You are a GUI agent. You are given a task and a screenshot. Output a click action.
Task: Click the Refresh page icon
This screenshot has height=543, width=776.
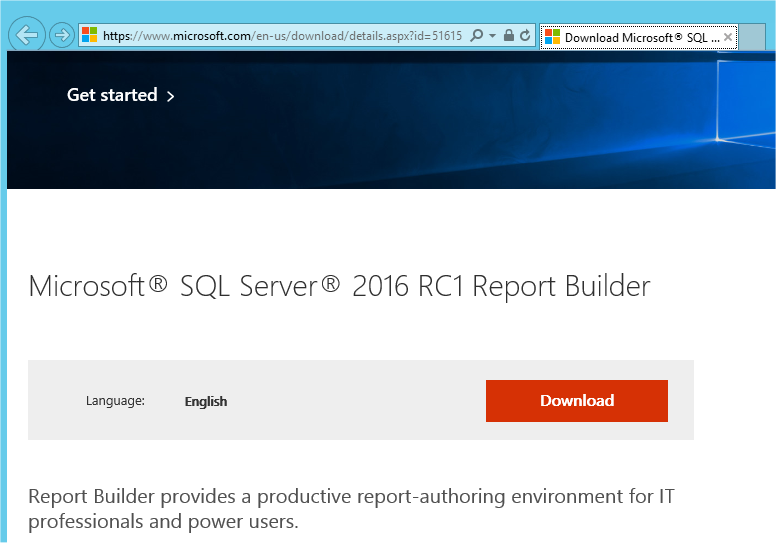(525, 36)
